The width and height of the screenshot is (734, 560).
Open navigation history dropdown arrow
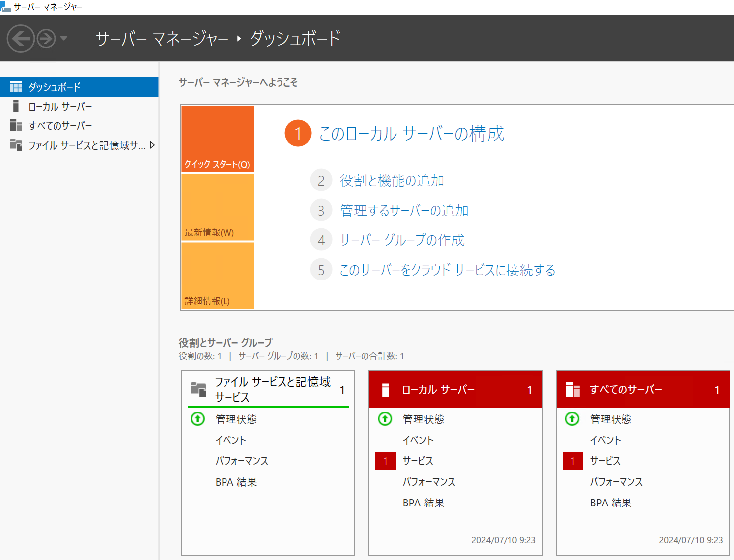pyautogui.click(x=63, y=38)
